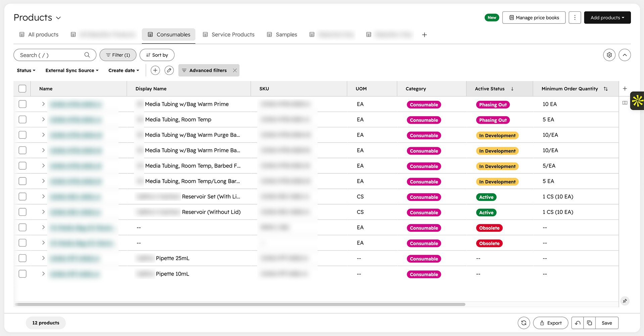This screenshot has height=336, width=644.
Task: Check the Media Tubing w/Bag Warm Prime row
Action: (22, 104)
